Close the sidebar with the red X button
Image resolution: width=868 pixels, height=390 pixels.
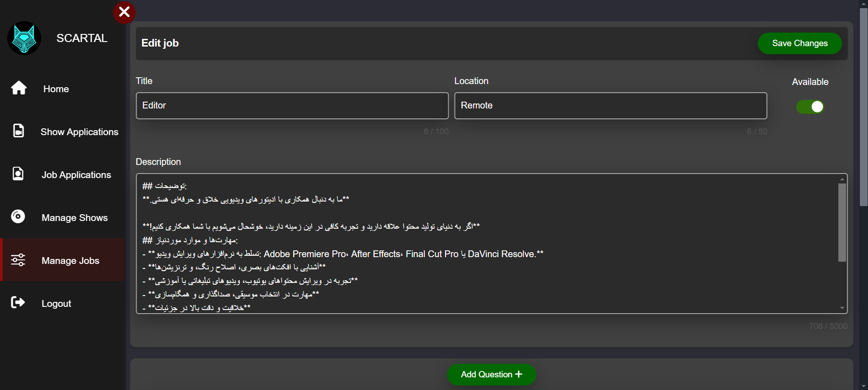124,12
